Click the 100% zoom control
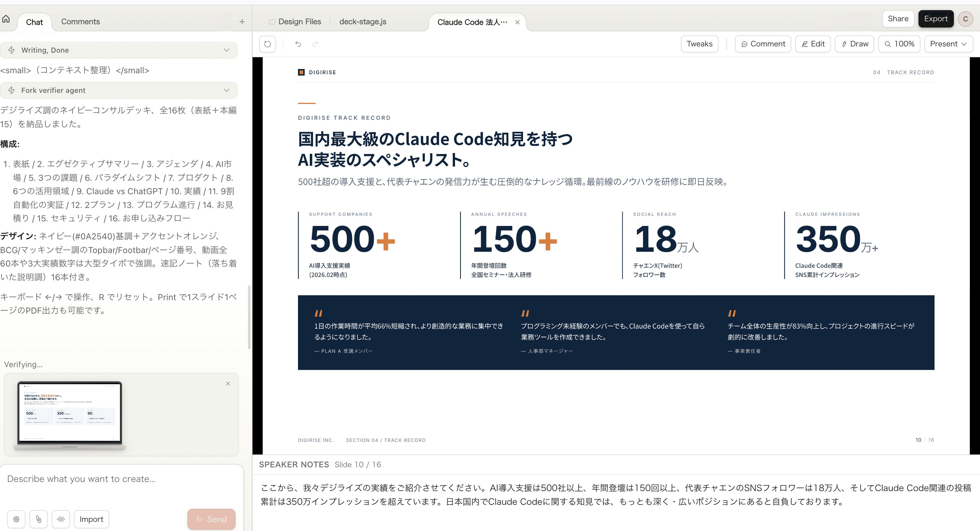This screenshot has width=980, height=531. 899,44
